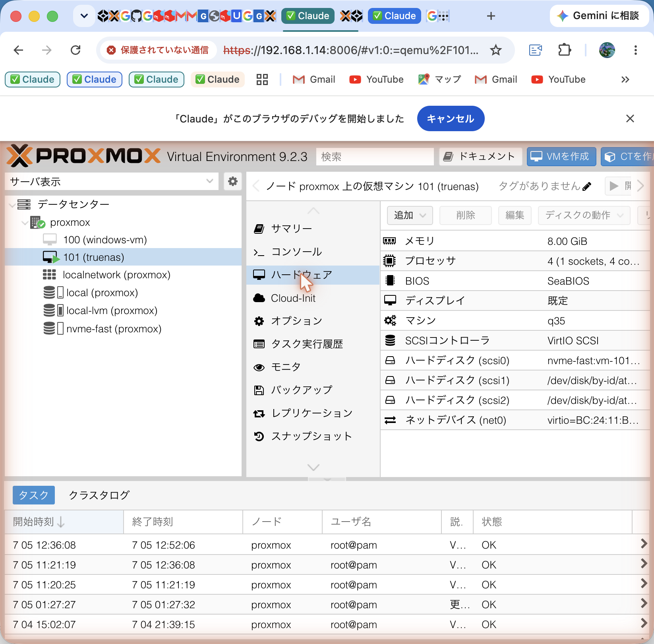Go back with browser back arrow
Viewport: 654px width, 644px height.
click(x=19, y=50)
